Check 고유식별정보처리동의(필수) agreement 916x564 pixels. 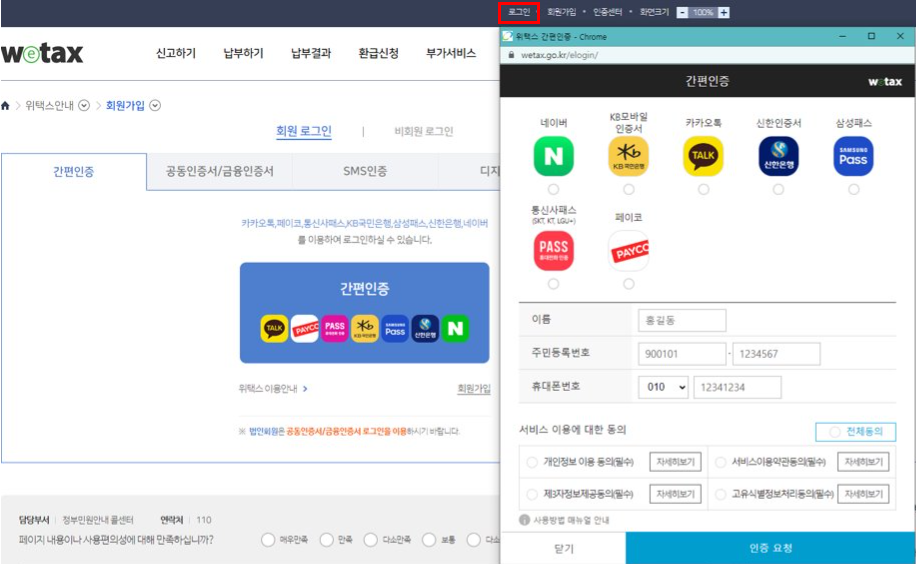(x=720, y=494)
